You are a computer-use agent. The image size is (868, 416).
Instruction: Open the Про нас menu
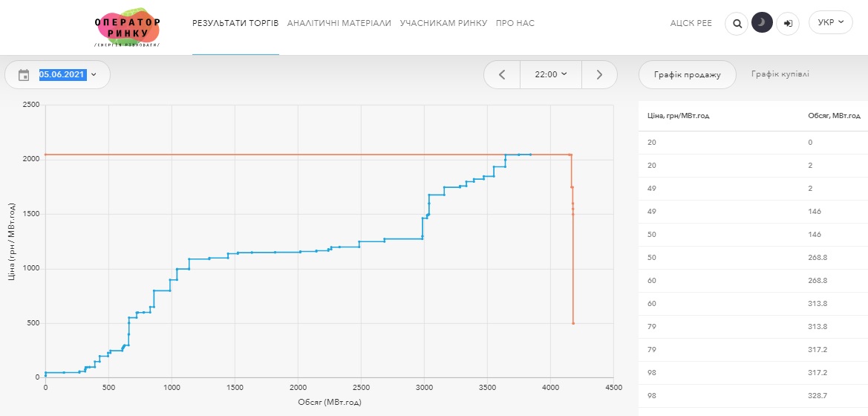pyautogui.click(x=515, y=23)
